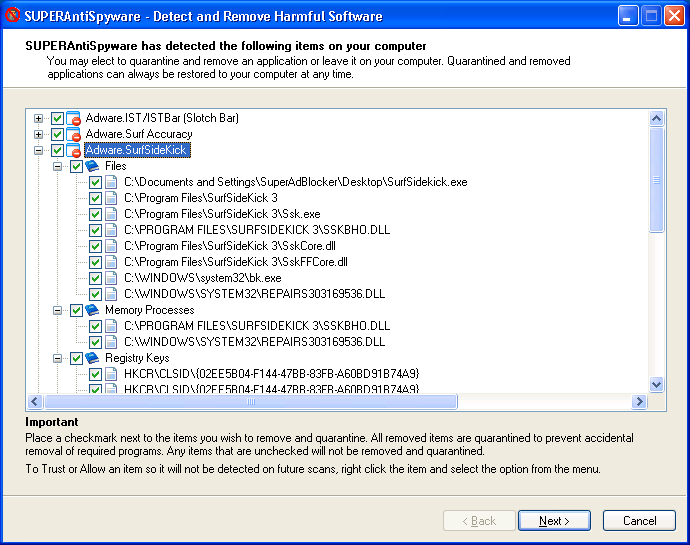Click the Files category book icon

pyautogui.click(x=92, y=166)
